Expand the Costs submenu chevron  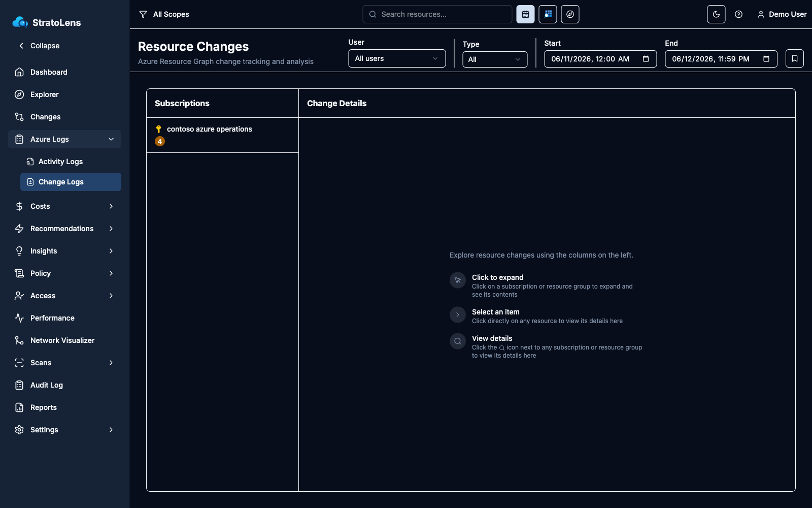111,206
